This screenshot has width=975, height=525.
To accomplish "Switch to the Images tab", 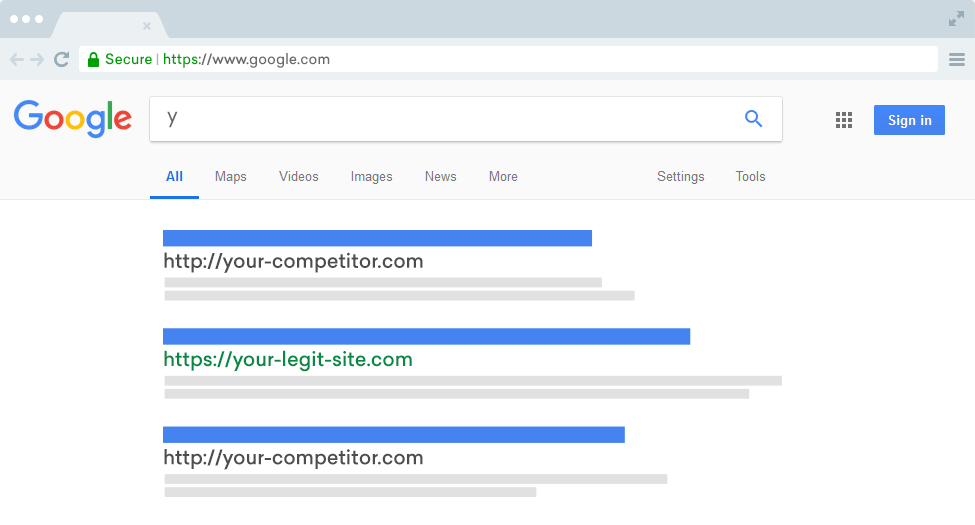I will [371, 177].
